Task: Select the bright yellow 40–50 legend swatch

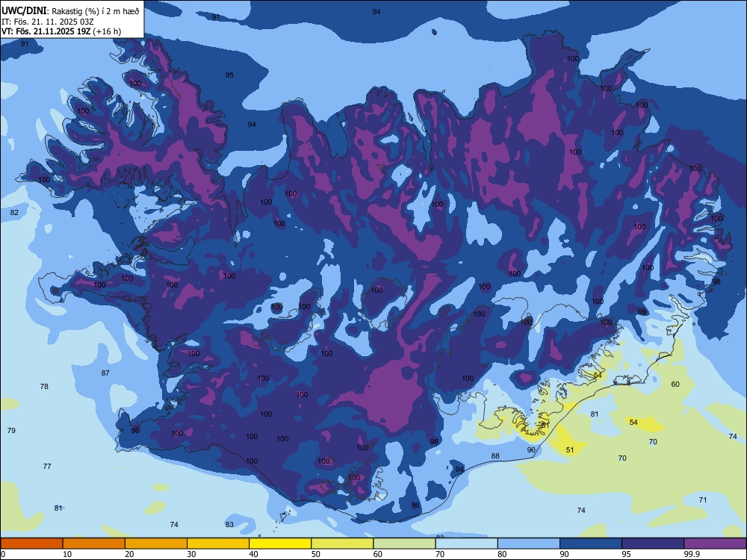Action: click(x=280, y=544)
